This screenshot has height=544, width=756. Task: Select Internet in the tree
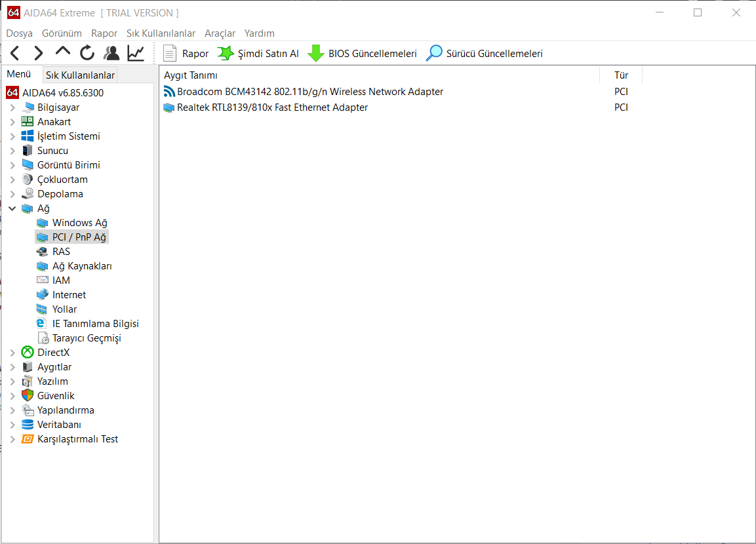69,295
